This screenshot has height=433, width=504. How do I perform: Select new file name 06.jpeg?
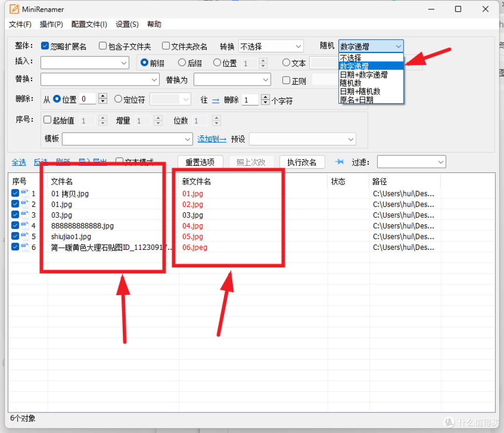[195, 248]
